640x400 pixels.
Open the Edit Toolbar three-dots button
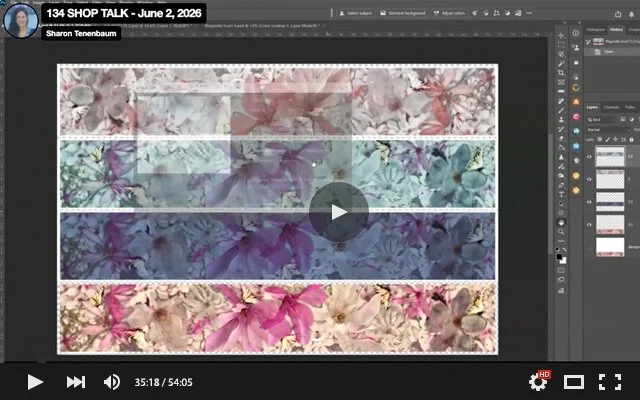562,241
